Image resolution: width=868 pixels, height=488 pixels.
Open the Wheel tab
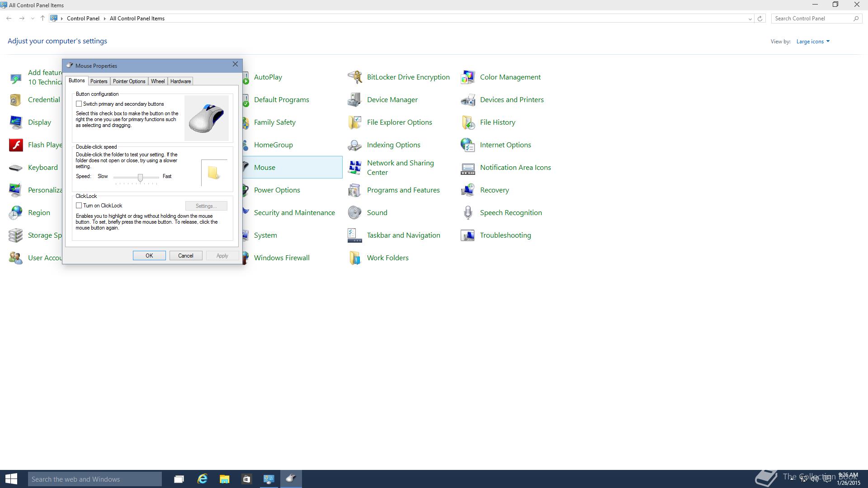158,81
